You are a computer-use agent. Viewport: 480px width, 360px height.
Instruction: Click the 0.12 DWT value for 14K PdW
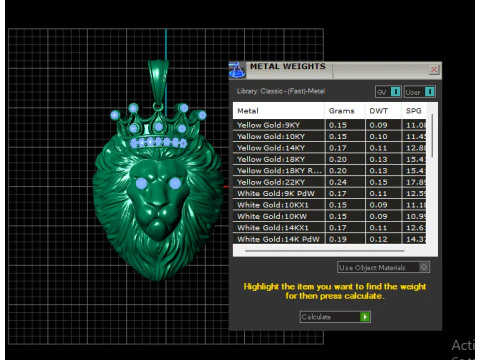(x=378, y=239)
